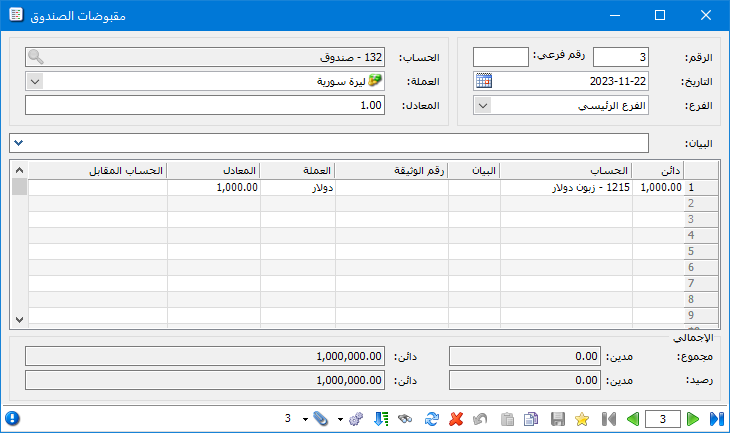This screenshot has height=433, width=730.
Task: Click the الرقم number field
Action: [x=621, y=57]
